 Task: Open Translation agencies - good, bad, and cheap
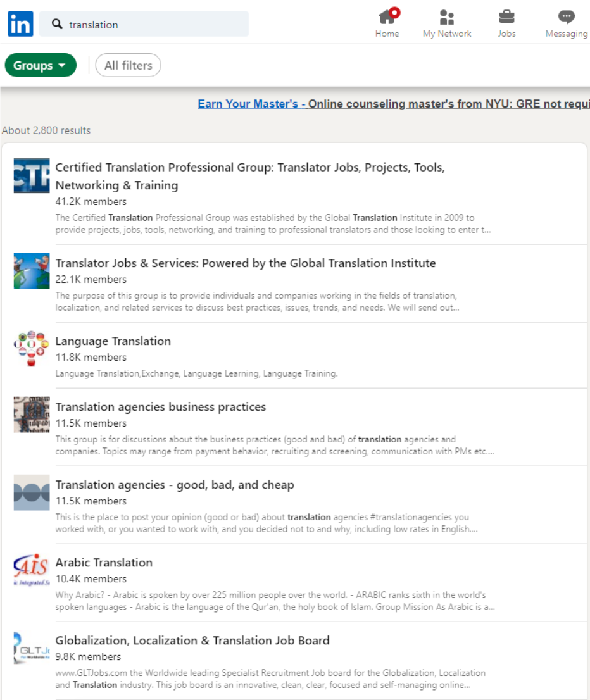175,485
